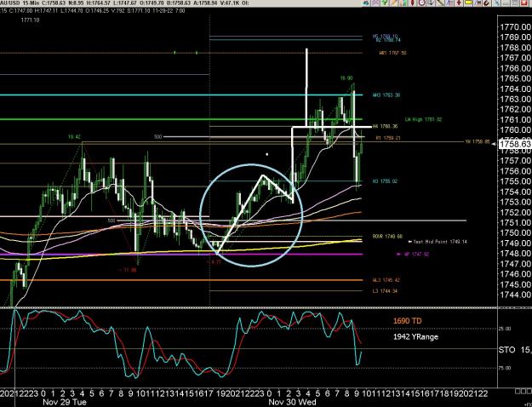Minimize the chart window

coord(506,3)
